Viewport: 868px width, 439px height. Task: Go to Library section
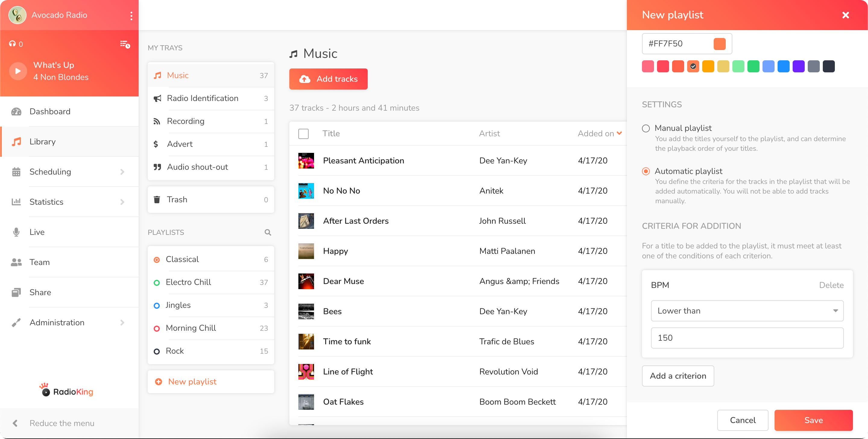tap(69, 142)
